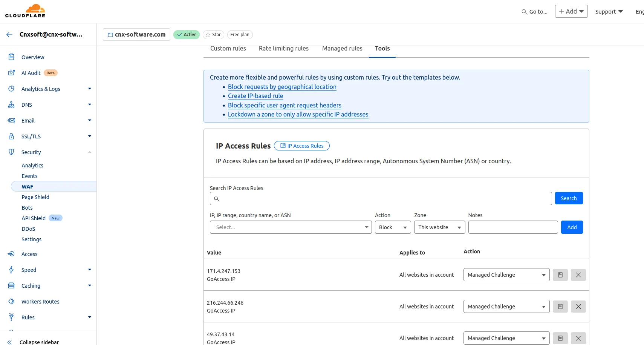Click the Workers Routes diamond icon

[11, 301]
